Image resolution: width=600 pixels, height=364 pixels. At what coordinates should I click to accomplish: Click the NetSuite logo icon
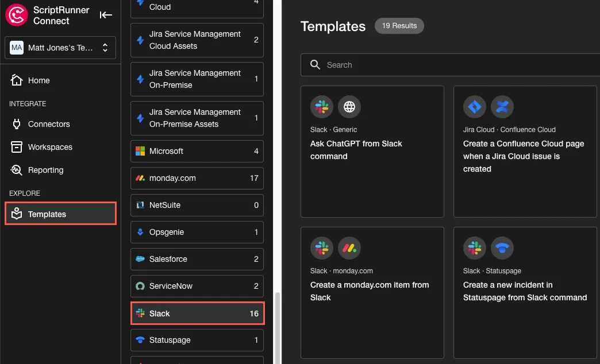coord(140,206)
